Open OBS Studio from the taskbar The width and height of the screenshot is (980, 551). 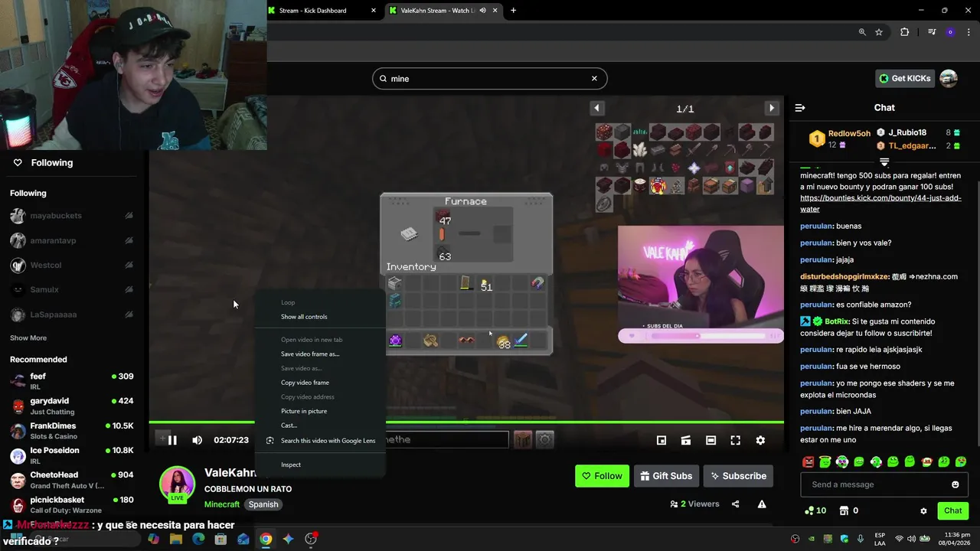(x=311, y=539)
